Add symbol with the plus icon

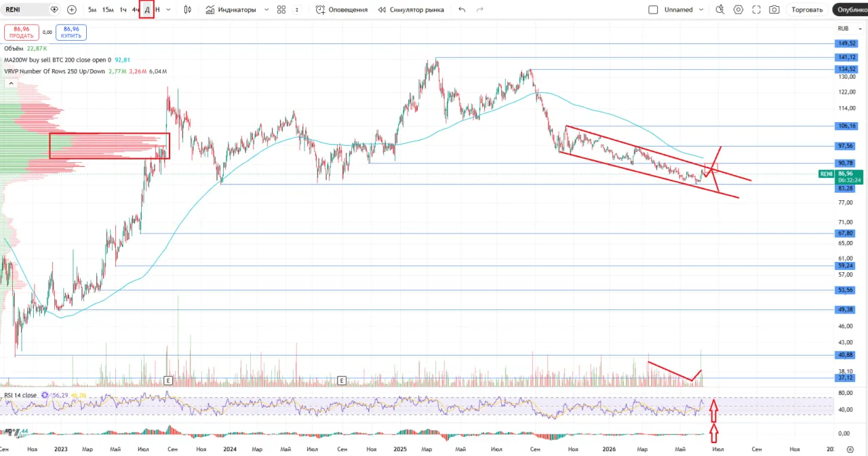click(72, 9)
